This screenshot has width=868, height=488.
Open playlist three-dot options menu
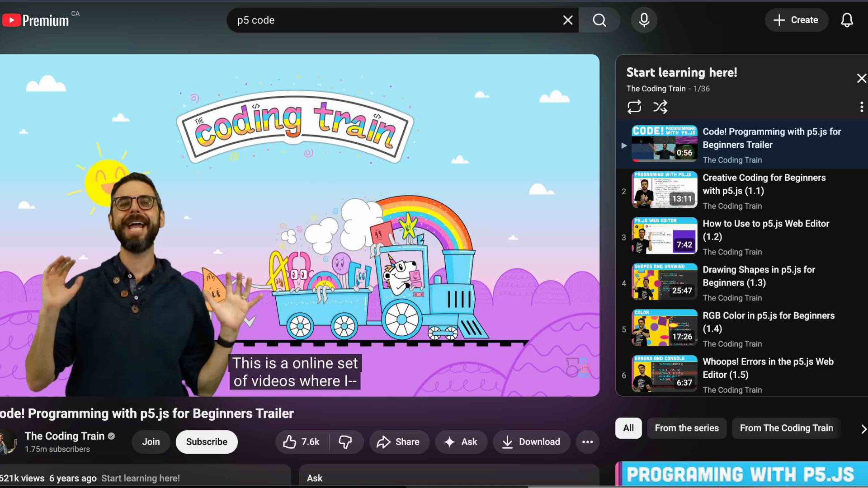tap(861, 107)
